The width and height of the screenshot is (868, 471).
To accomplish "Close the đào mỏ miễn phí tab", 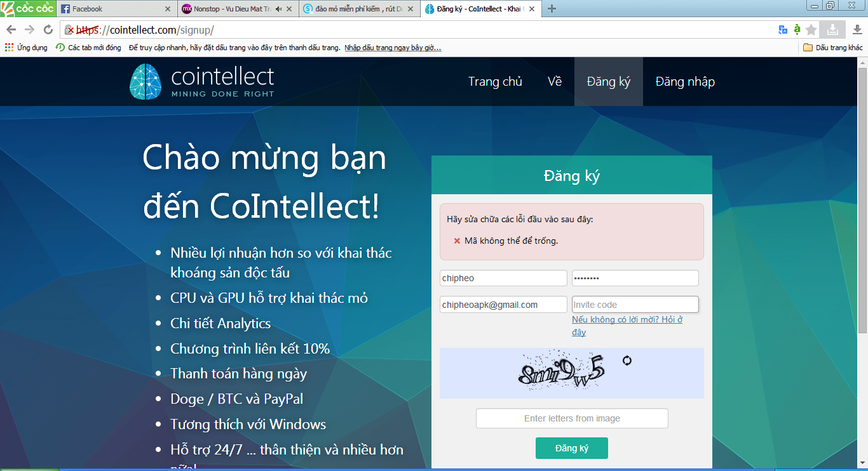I will [x=410, y=9].
